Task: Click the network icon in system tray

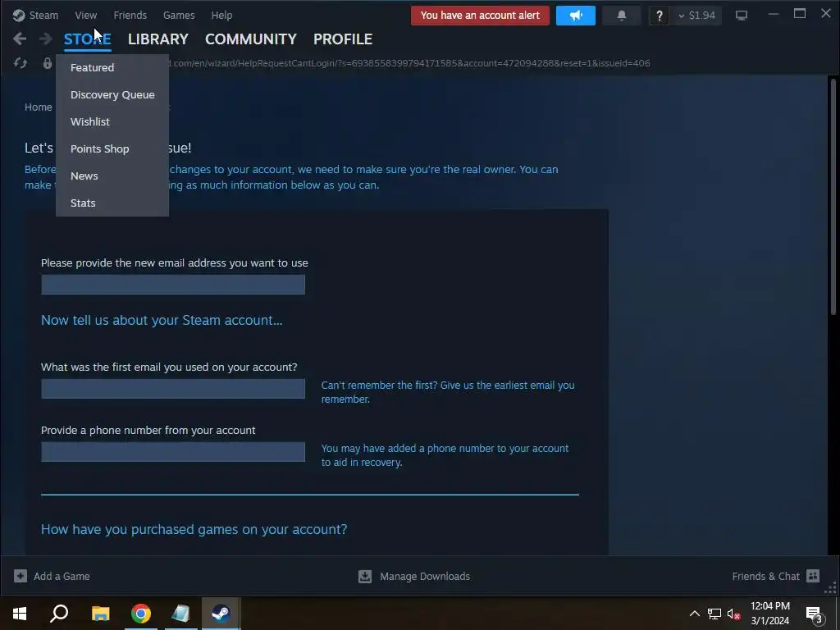Action: [714, 614]
